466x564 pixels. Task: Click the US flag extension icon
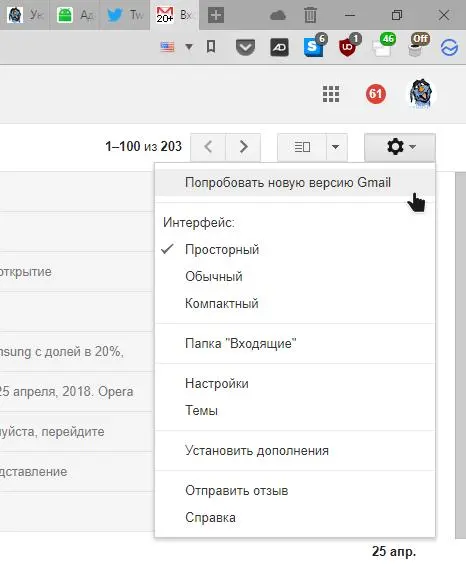(x=167, y=47)
